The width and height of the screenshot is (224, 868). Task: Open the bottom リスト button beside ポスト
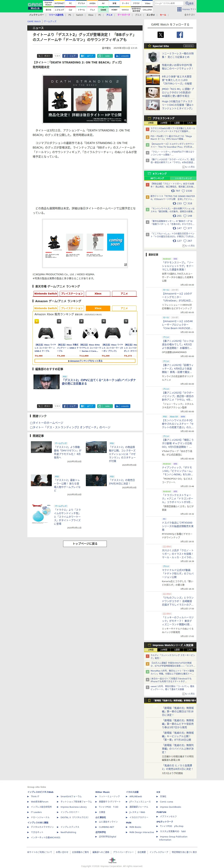click(x=57, y=406)
